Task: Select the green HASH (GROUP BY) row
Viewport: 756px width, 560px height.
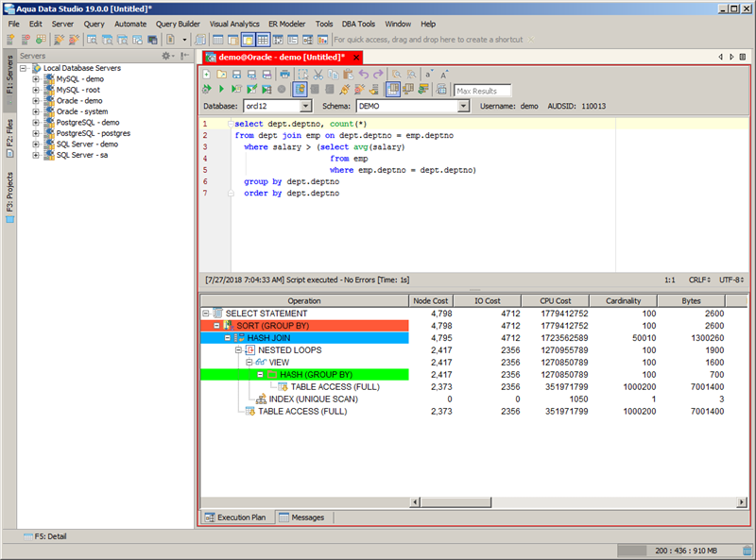Action: pos(304,375)
